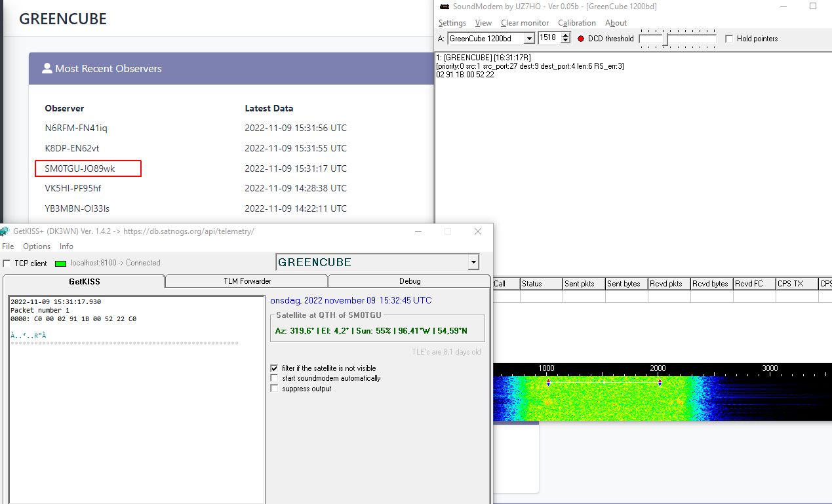Open the Settings menu in SoundModem
The image size is (832, 504).
pos(452,23)
